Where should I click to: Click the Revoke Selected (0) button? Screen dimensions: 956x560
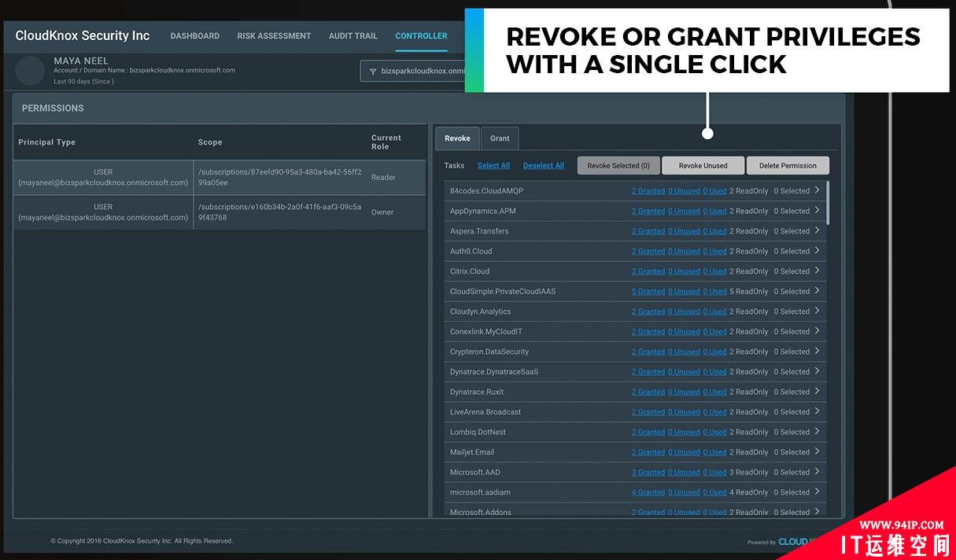pyautogui.click(x=618, y=166)
